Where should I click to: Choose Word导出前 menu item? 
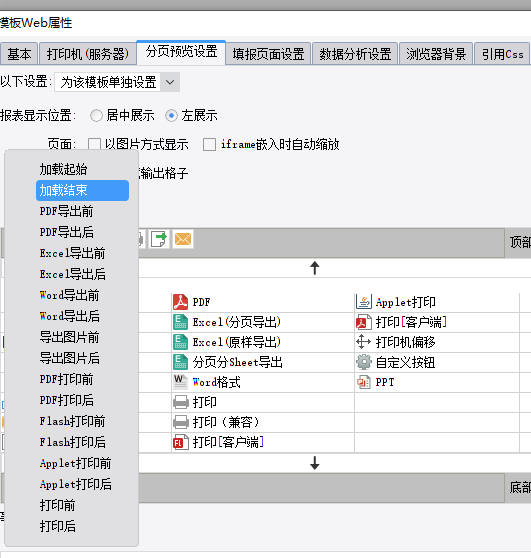[82, 295]
